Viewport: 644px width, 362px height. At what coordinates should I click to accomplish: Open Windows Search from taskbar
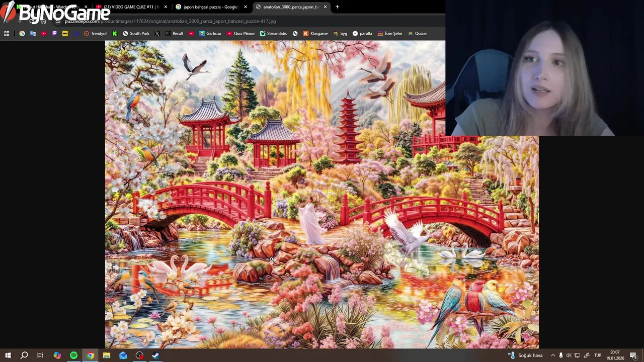coord(24,355)
